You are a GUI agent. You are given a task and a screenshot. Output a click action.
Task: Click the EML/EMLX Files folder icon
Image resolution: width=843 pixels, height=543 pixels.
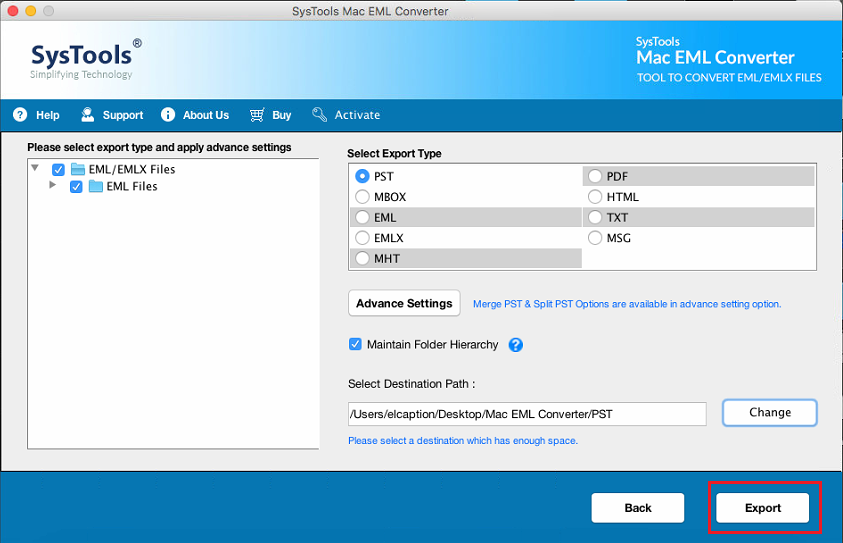click(x=78, y=169)
